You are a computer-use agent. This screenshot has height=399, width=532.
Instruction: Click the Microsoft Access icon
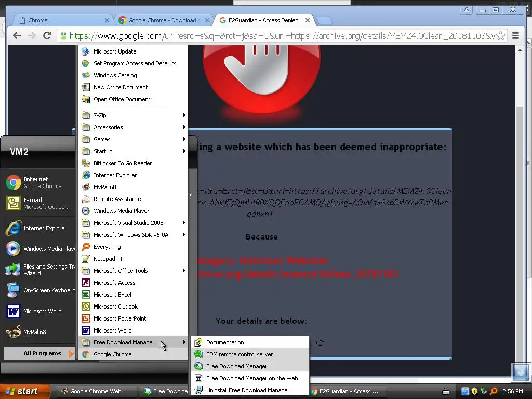click(86, 283)
